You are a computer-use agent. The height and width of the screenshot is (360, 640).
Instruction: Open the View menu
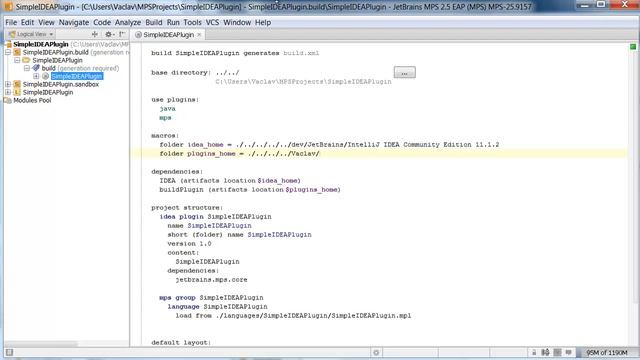(x=46, y=22)
